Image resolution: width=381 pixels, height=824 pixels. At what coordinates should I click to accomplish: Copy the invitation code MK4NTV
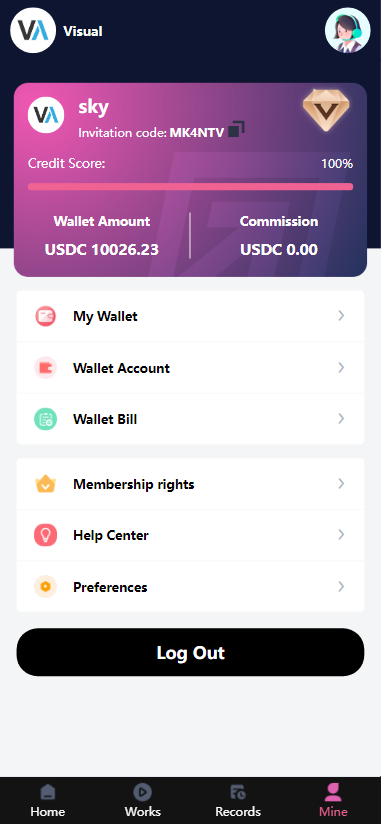click(236, 129)
